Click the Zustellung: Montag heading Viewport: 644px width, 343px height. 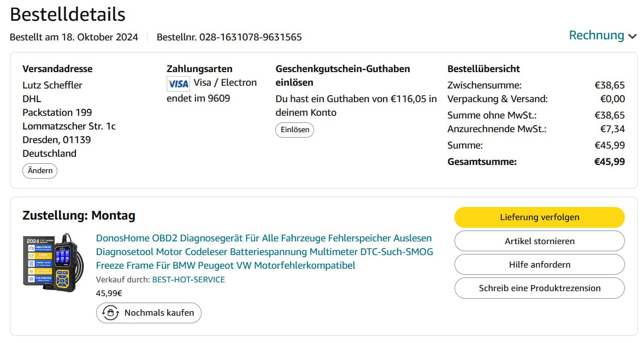pos(79,215)
